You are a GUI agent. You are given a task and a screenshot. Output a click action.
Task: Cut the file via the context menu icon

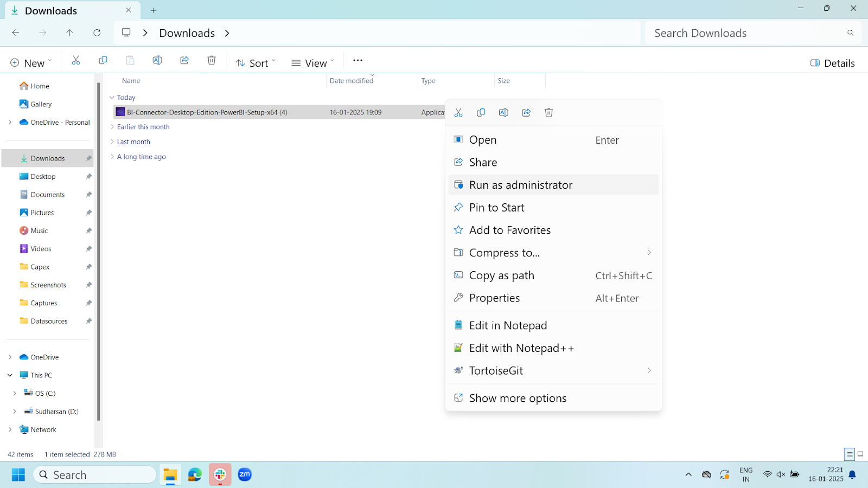(x=458, y=113)
